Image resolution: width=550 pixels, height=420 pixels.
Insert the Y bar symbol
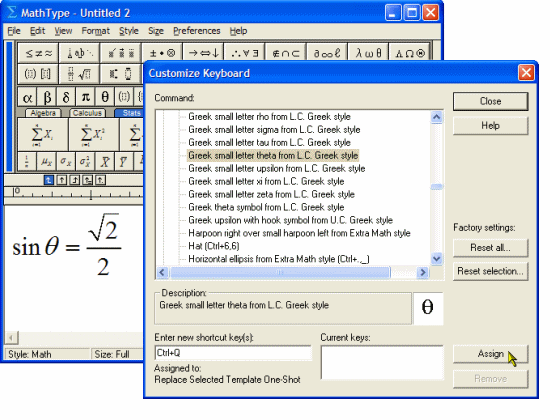tap(123, 162)
